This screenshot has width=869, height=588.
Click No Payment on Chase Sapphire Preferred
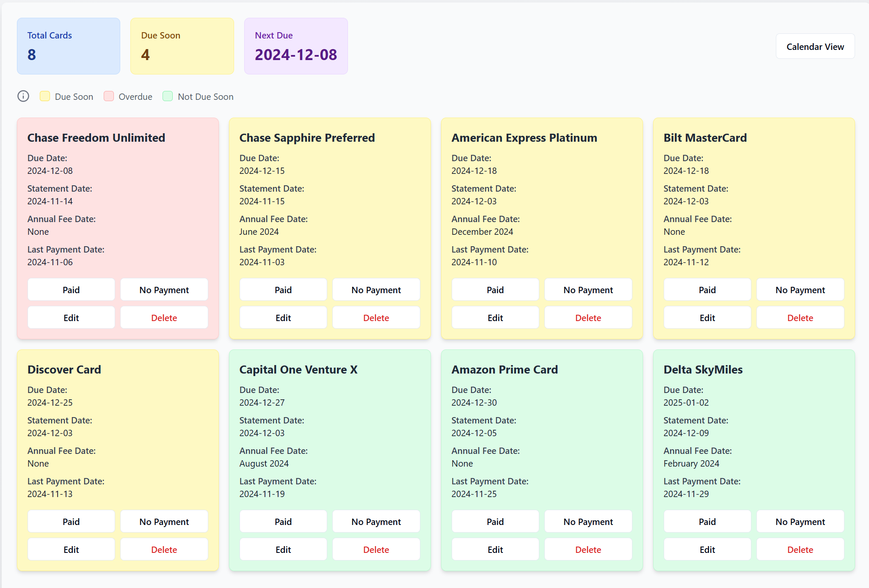pyautogui.click(x=376, y=290)
